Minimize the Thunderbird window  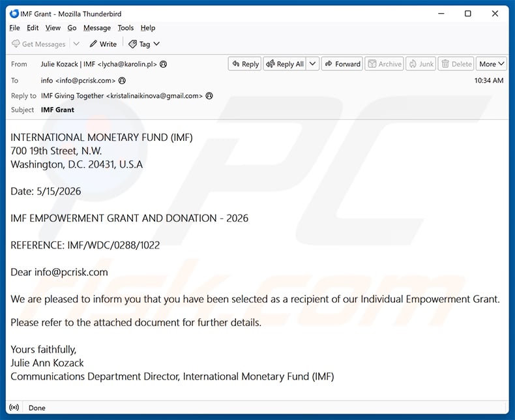pyautogui.click(x=441, y=14)
